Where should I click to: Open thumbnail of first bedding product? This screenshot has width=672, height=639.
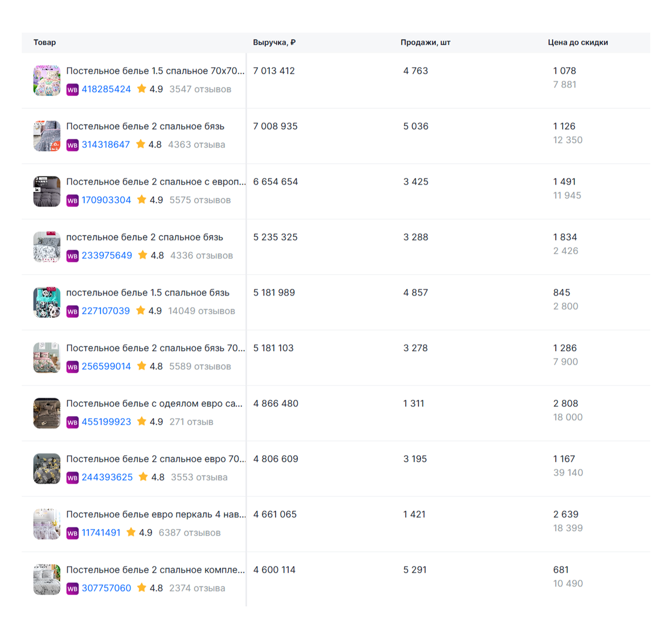point(47,81)
